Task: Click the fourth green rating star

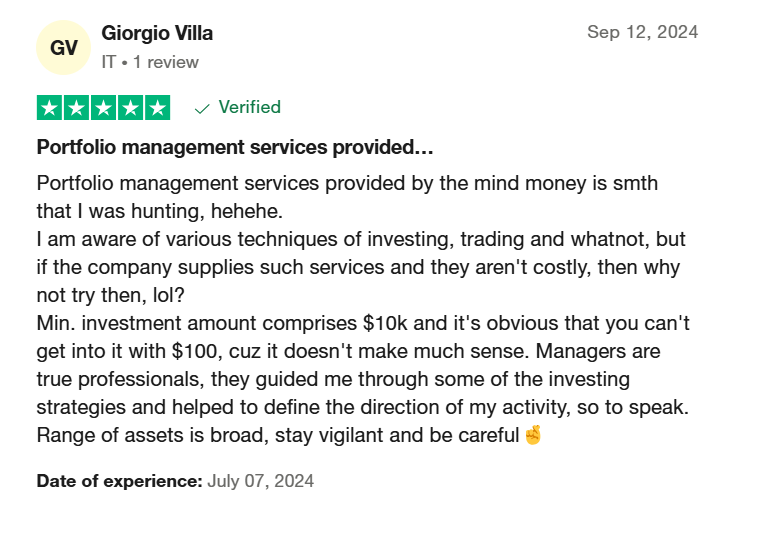Action: pos(130,108)
